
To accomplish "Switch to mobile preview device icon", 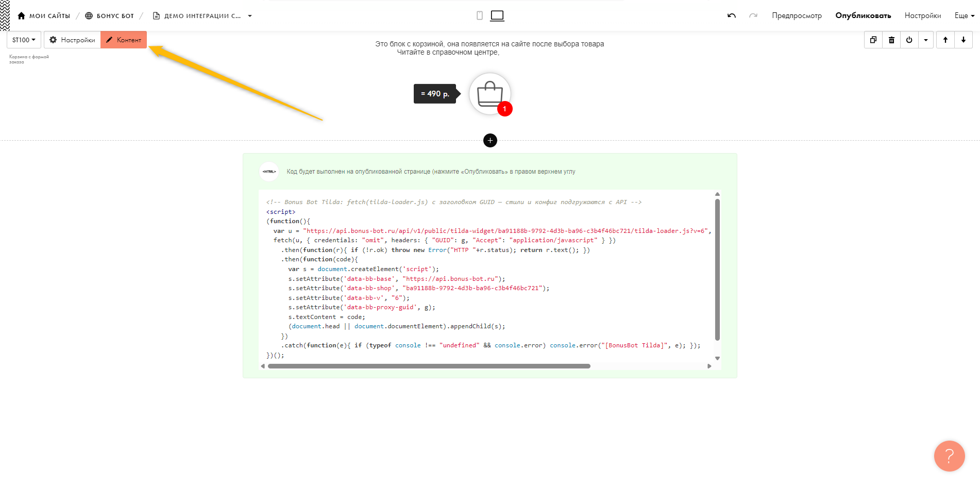I will click(480, 15).
